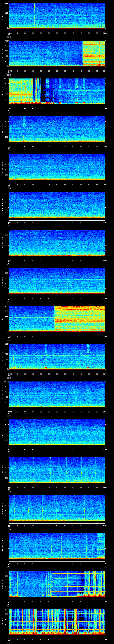Select the spectrogram panel starting at 7:31:00
Image resolution: width=114 pixels, height=644 pixels.
(x=57, y=432)
